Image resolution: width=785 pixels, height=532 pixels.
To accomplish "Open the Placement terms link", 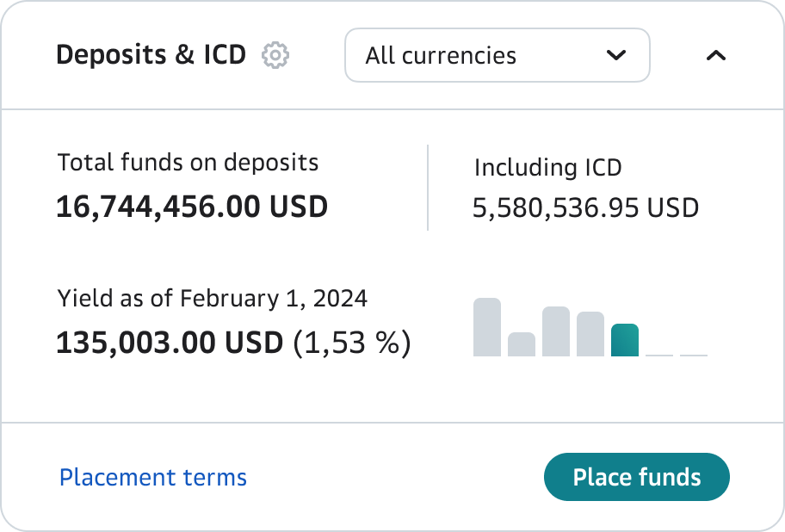I will point(153,477).
